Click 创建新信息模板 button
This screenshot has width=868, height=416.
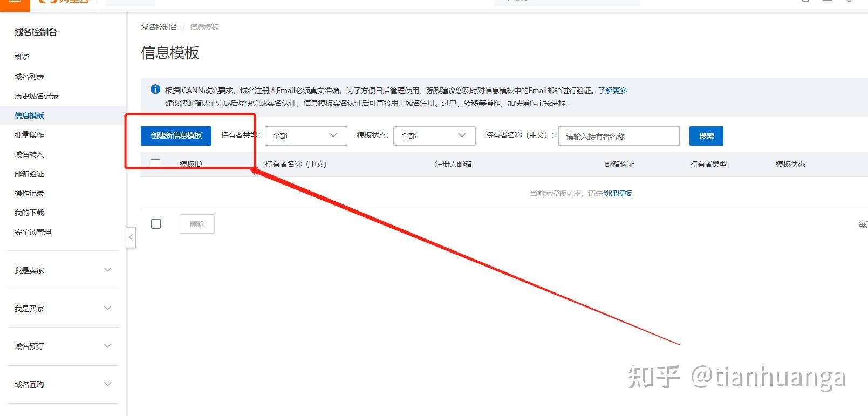tap(176, 136)
